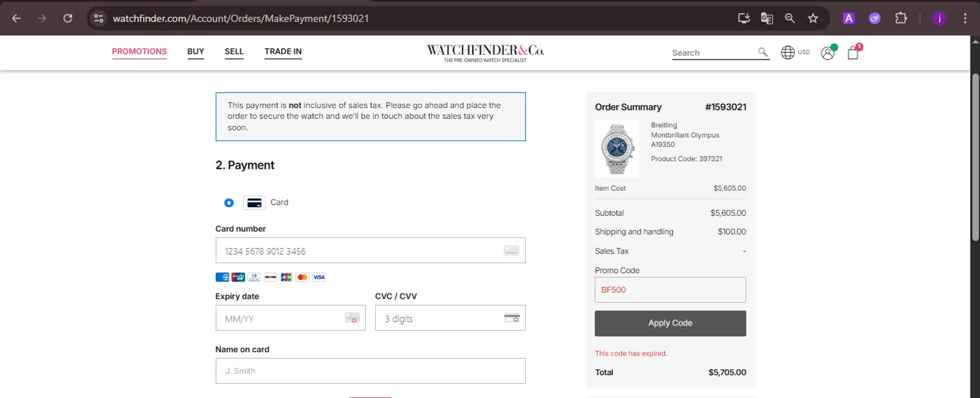Click the $100.00 shipping amount
Viewport: 980px width, 398px height.
click(x=732, y=232)
